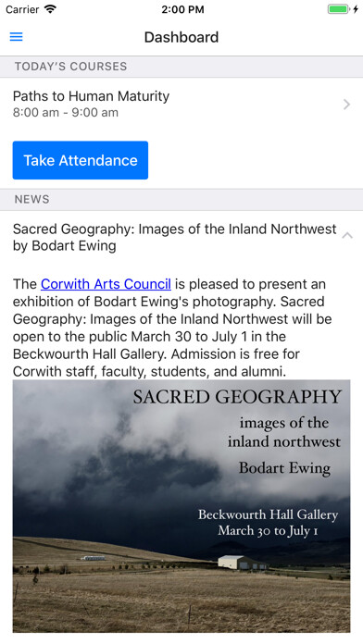Collapse the Sacred Geography news item
The width and height of the screenshot is (363, 644).
tap(347, 235)
